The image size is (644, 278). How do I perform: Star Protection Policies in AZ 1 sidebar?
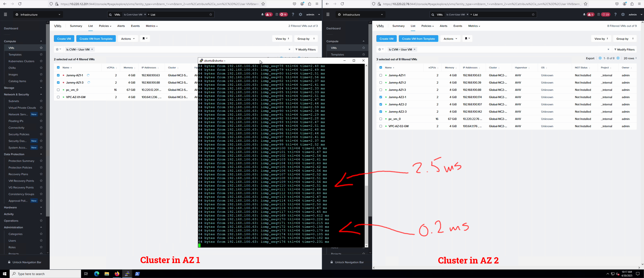pyautogui.click(x=41, y=167)
